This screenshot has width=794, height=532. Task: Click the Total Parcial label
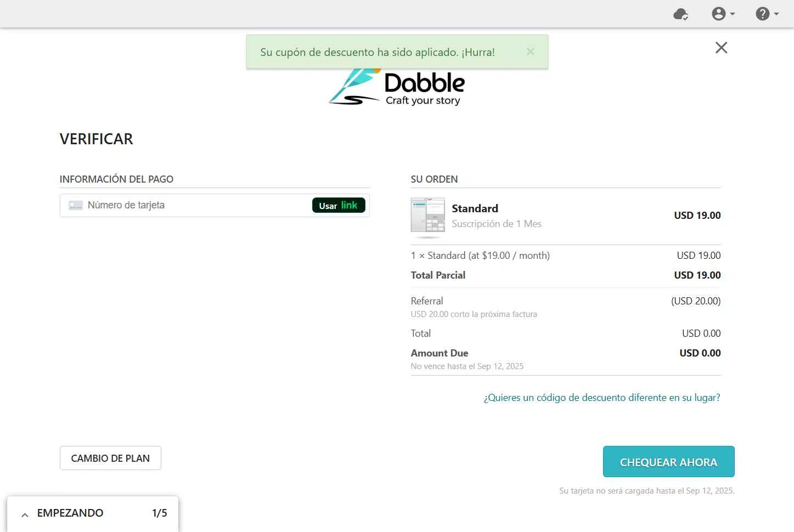pyautogui.click(x=438, y=275)
